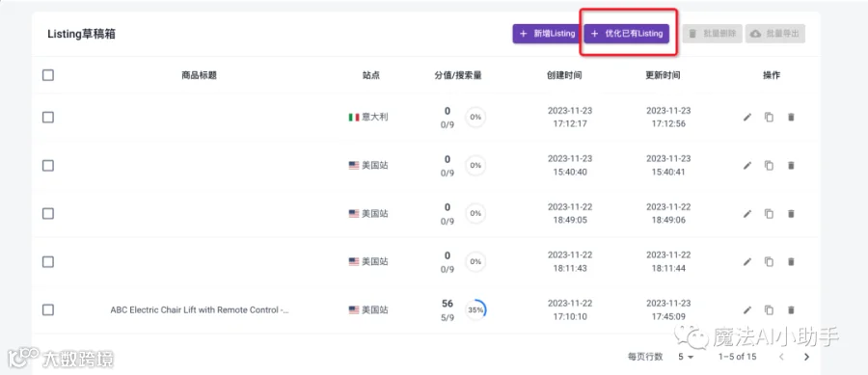Check the row created 18:49:05

(48, 213)
